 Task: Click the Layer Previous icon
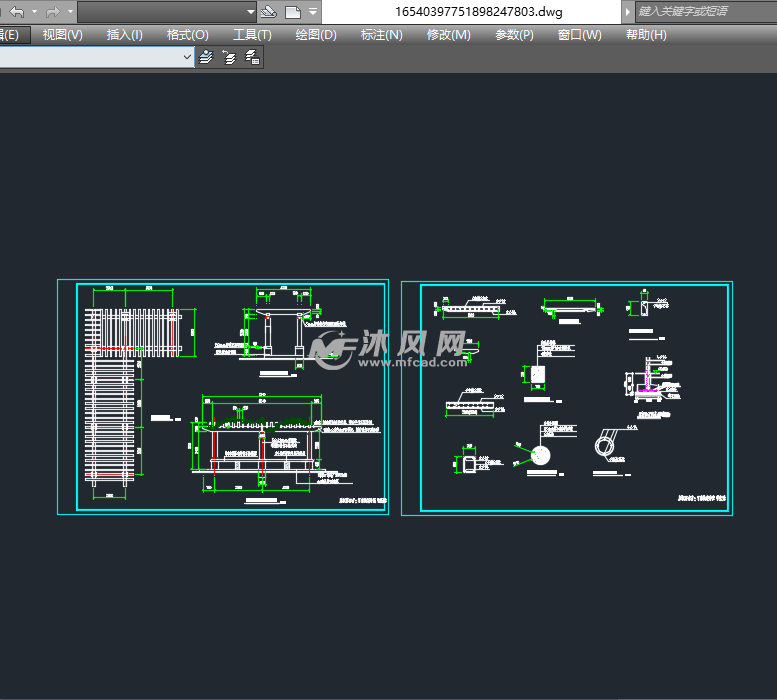(229, 58)
